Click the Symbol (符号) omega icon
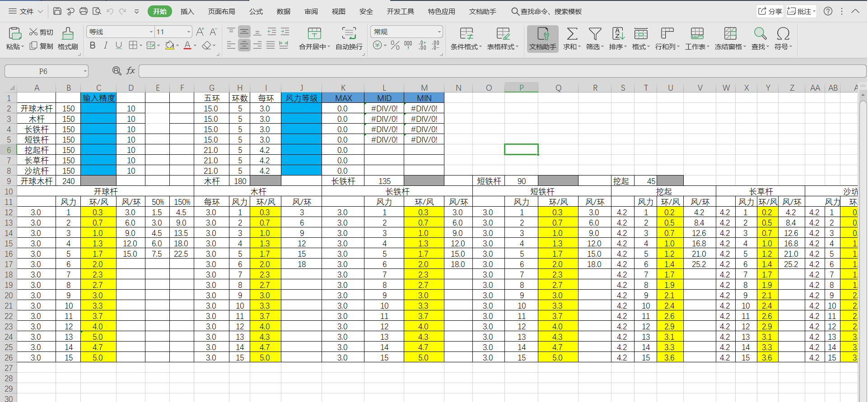Screen dimensions: 868x402 click(783, 34)
